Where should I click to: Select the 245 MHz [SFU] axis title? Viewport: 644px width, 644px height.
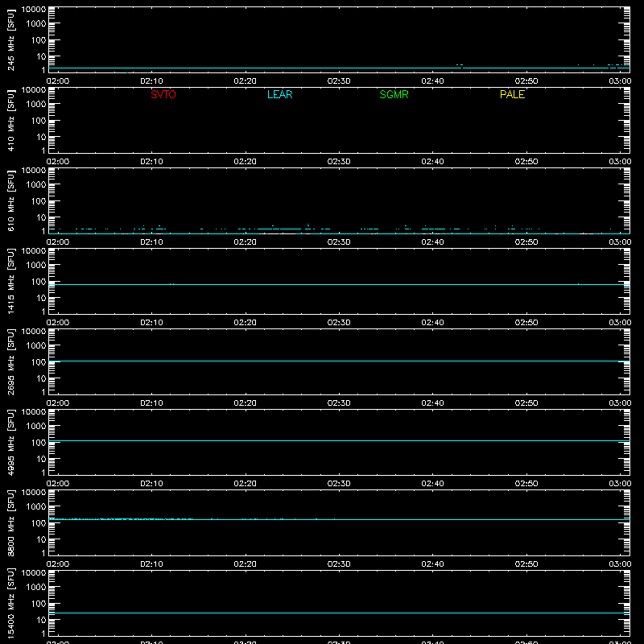click(10, 39)
